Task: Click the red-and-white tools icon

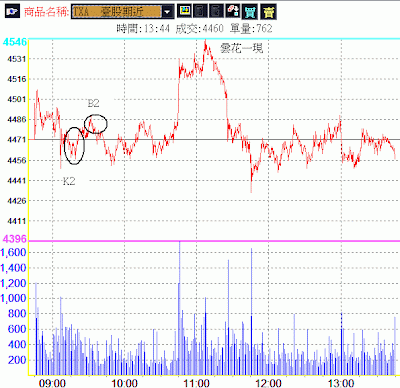Action: click(233, 11)
